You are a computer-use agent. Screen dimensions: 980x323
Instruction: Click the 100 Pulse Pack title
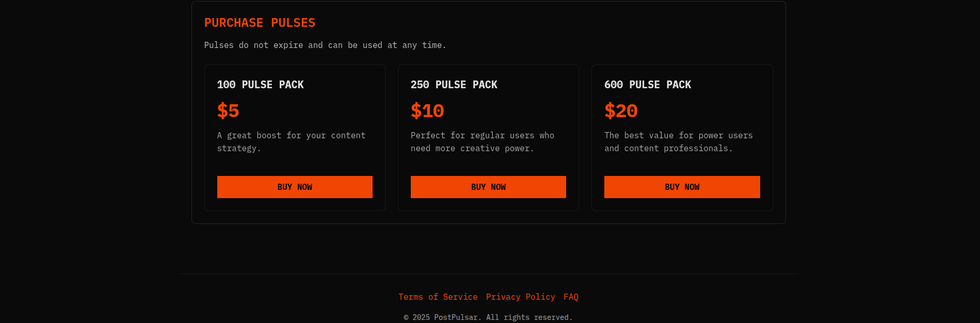[x=260, y=85]
